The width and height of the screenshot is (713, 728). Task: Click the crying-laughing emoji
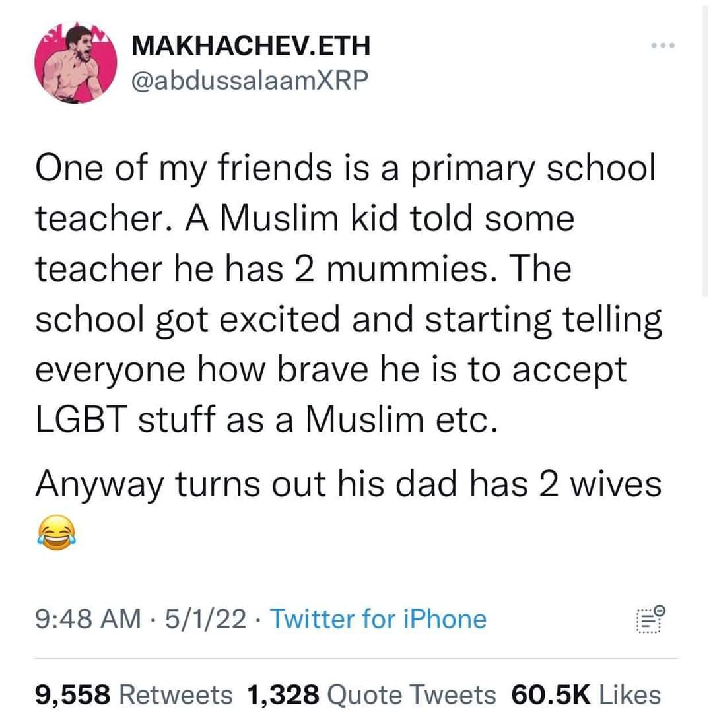pos(55,527)
